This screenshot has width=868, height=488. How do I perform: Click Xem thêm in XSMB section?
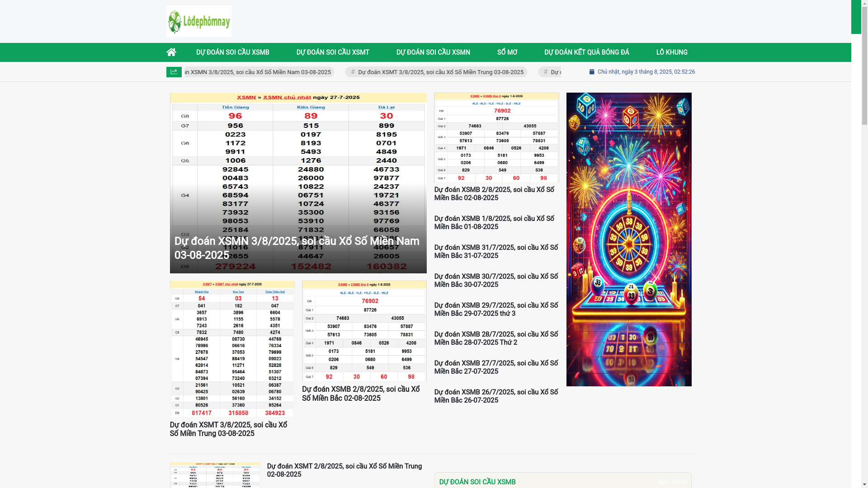point(672,482)
